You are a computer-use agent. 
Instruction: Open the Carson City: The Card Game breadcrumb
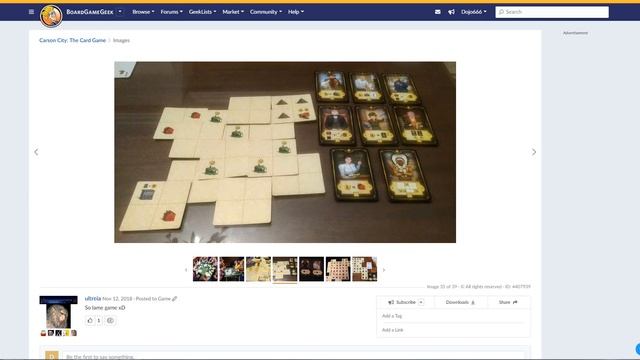73,40
